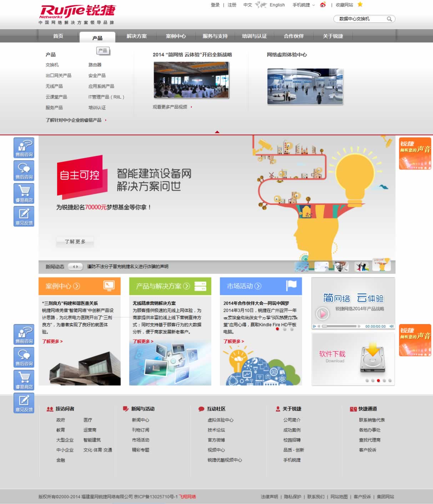Click the video player progress slider
Viewport: 433px width, 504px height.
[339, 326]
